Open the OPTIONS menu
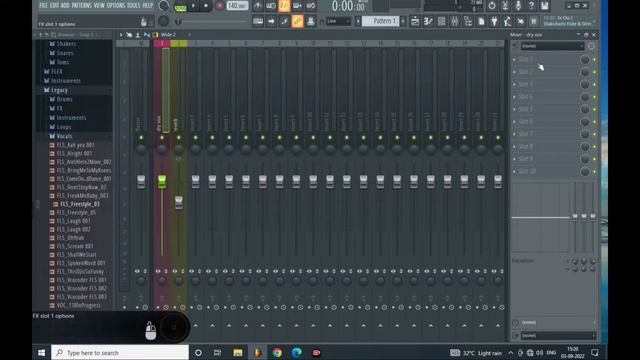640x360 pixels. click(116, 6)
